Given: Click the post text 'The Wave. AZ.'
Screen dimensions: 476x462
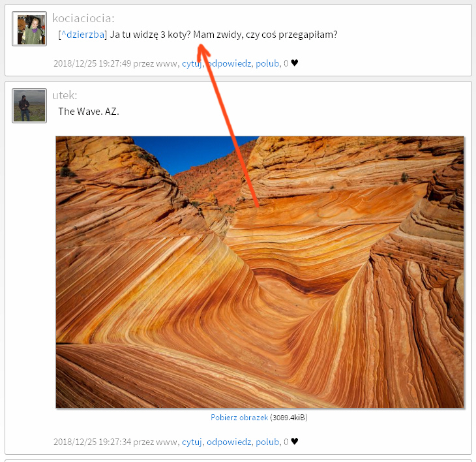Looking at the screenshot, I should coord(89,112).
